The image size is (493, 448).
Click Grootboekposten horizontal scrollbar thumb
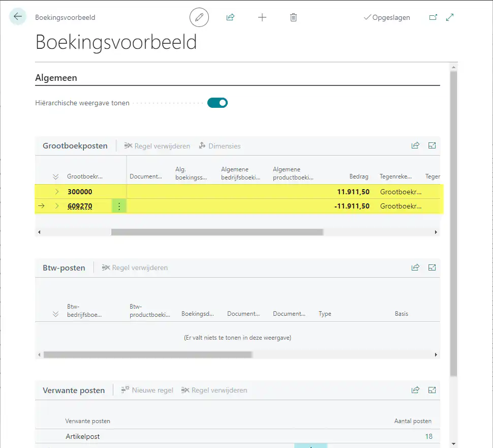pos(217,232)
